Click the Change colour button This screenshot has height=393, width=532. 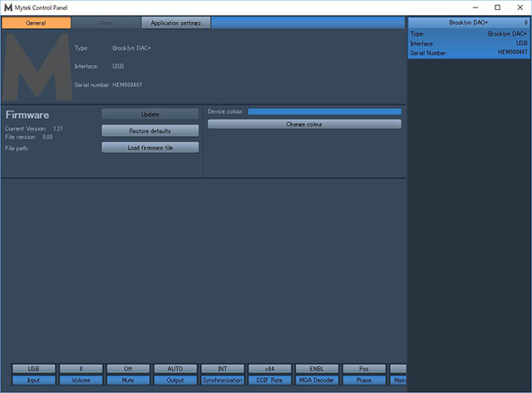pos(304,124)
